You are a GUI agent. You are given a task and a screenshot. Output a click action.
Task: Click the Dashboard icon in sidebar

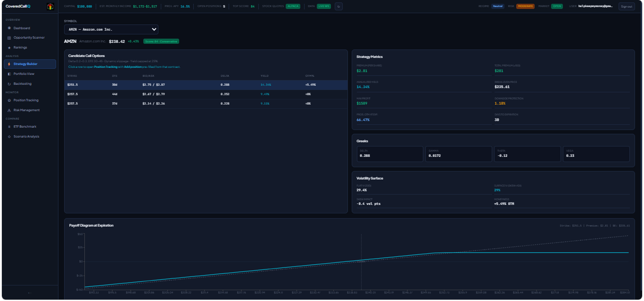pos(9,28)
